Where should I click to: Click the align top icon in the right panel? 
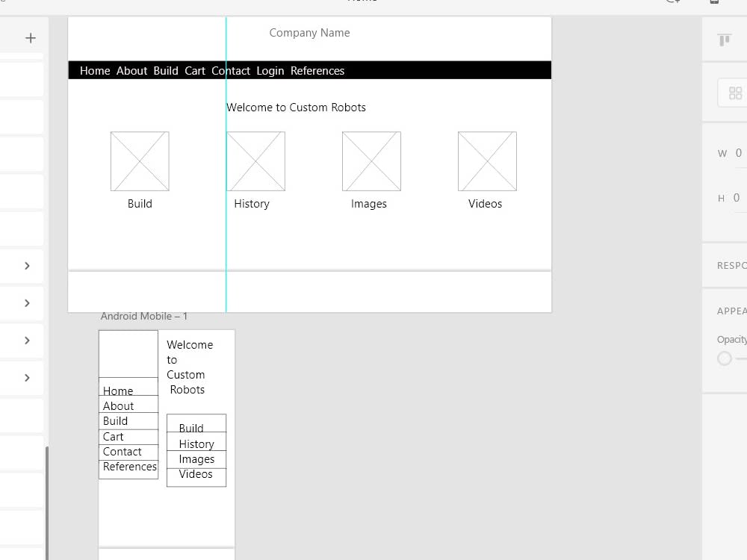click(725, 40)
